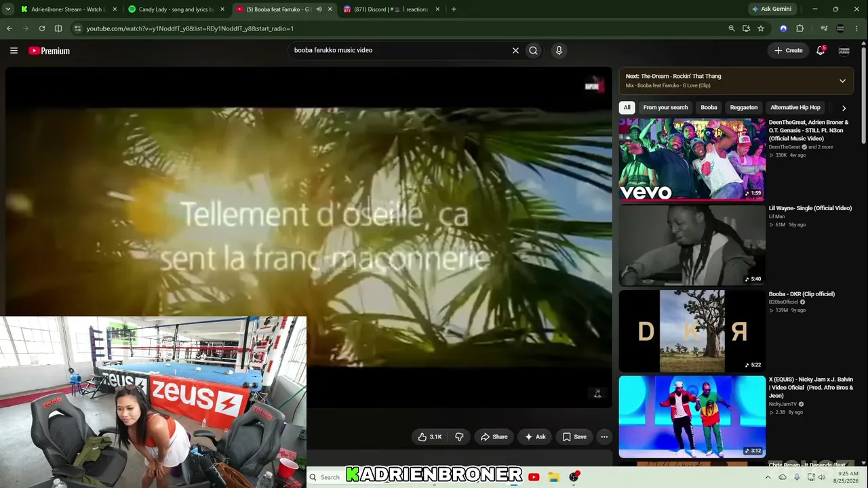Open X (EQUIS) Nicky Jam video thumbnail
This screenshot has height=488, width=868.
click(692, 417)
